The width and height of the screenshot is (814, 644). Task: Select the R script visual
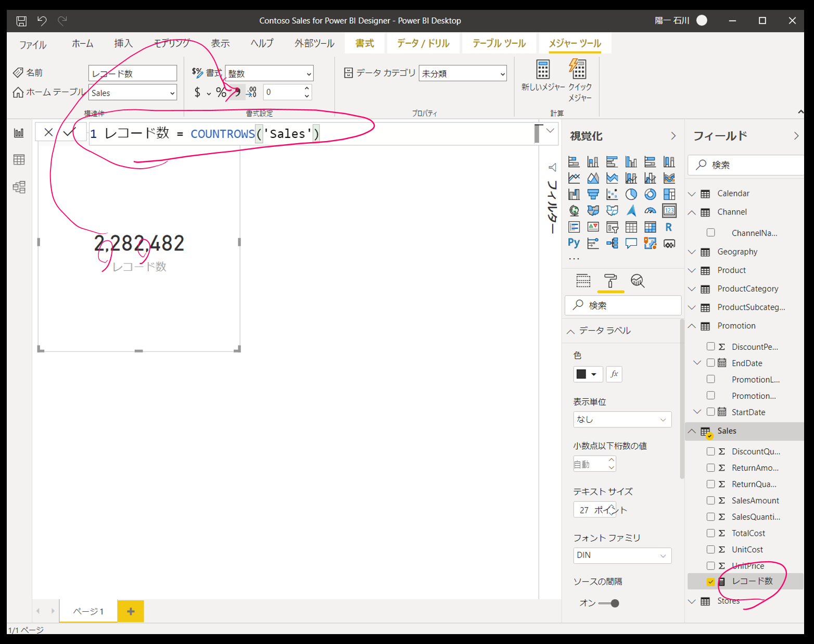point(669,227)
